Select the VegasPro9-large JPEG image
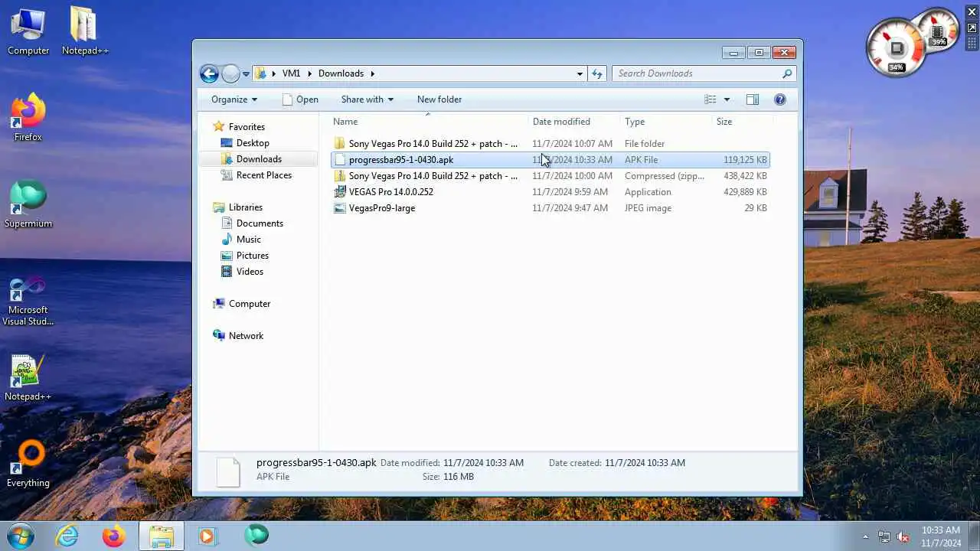This screenshot has width=980, height=551. point(550,208)
